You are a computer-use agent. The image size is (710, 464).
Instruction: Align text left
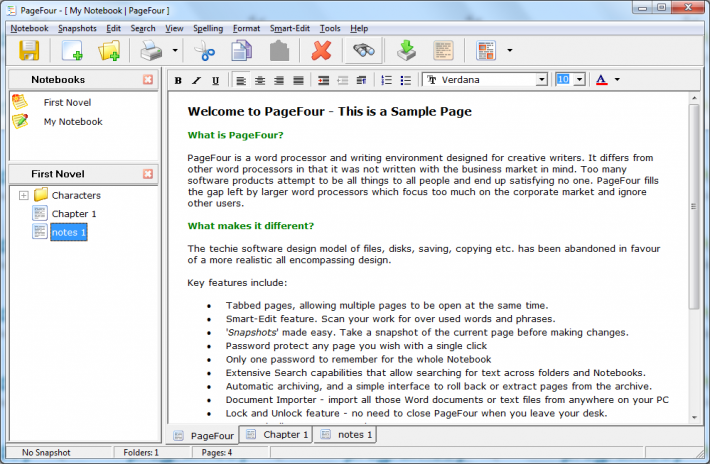coord(241,80)
